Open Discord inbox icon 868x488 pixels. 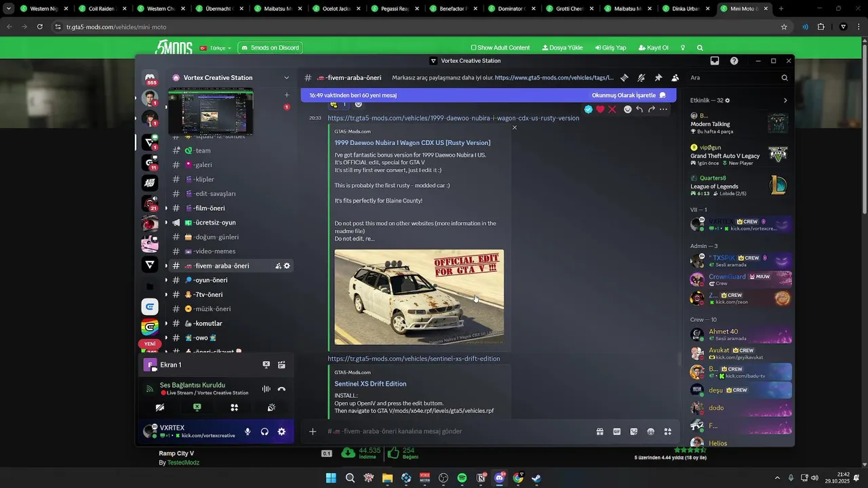pos(715,61)
